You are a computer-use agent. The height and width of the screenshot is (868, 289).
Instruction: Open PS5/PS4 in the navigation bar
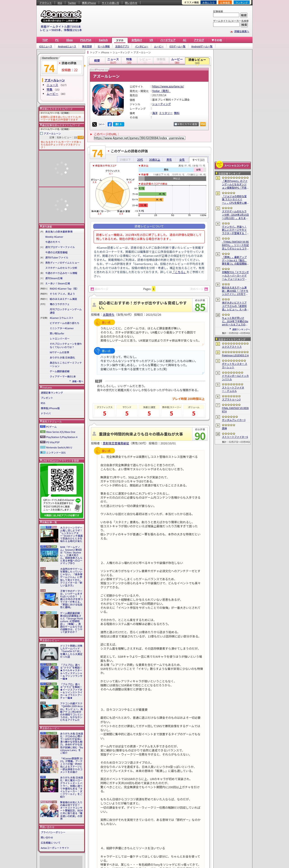86,40
